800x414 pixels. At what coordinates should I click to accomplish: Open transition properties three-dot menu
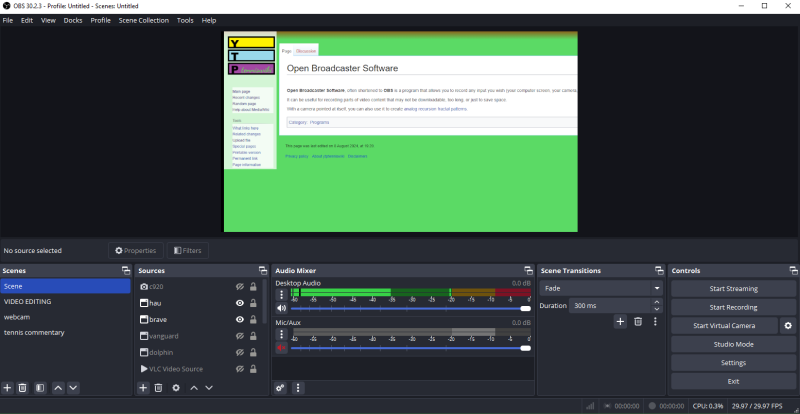(x=656, y=322)
